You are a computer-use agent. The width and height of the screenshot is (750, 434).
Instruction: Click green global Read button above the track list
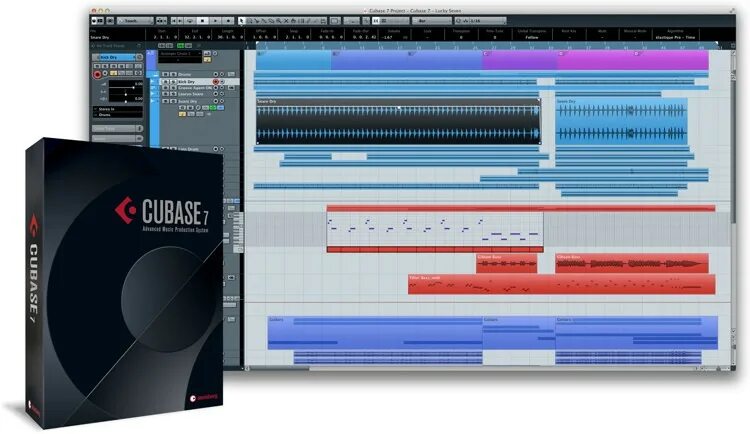[x=180, y=46]
